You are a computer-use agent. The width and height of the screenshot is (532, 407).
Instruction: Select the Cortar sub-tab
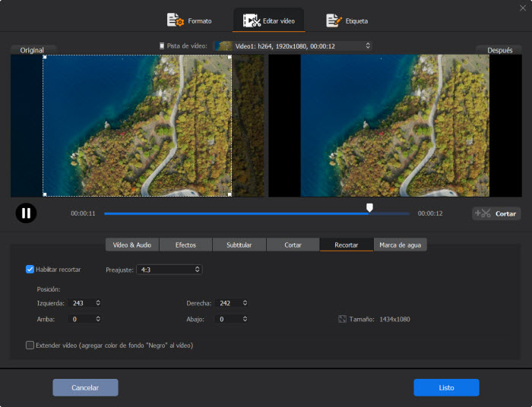point(293,245)
